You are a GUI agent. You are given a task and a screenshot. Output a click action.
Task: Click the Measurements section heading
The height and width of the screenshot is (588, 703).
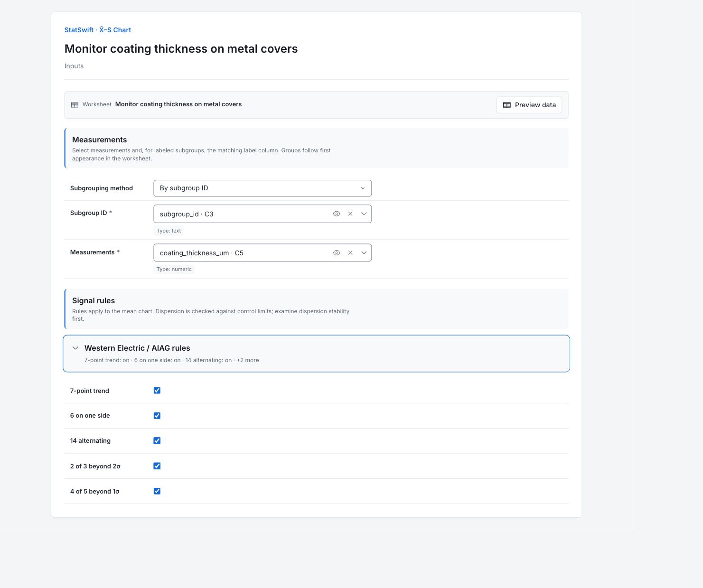[x=100, y=140]
